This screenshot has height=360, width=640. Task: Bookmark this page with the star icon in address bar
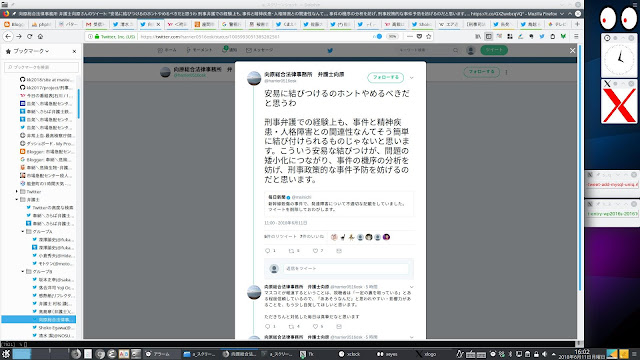tap(429, 36)
